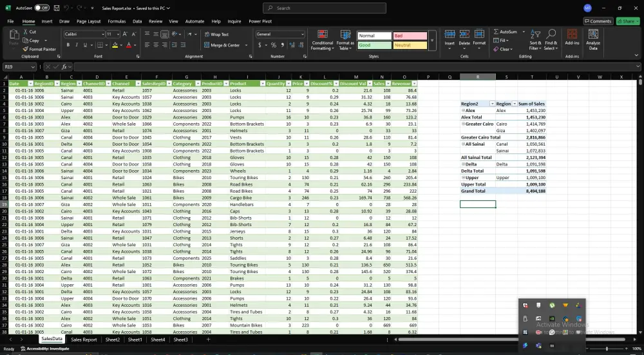Open Sort & Filter menu

coord(535,40)
